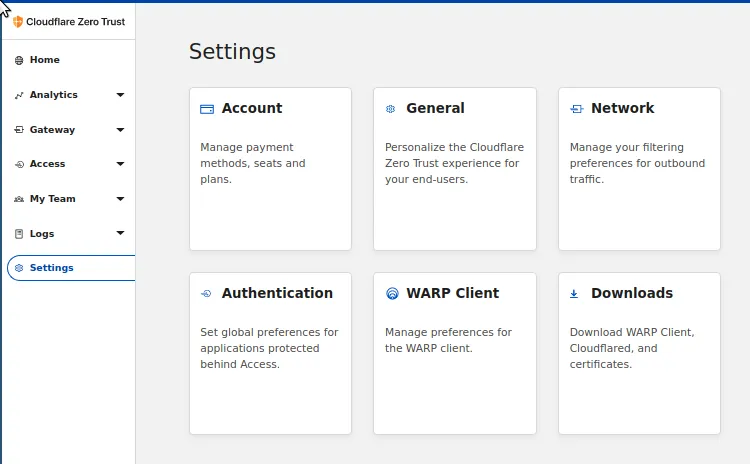Click 'Manage preferences for the WARP client' text
The width and height of the screenshot is (750, 464).
click(448, 340)
